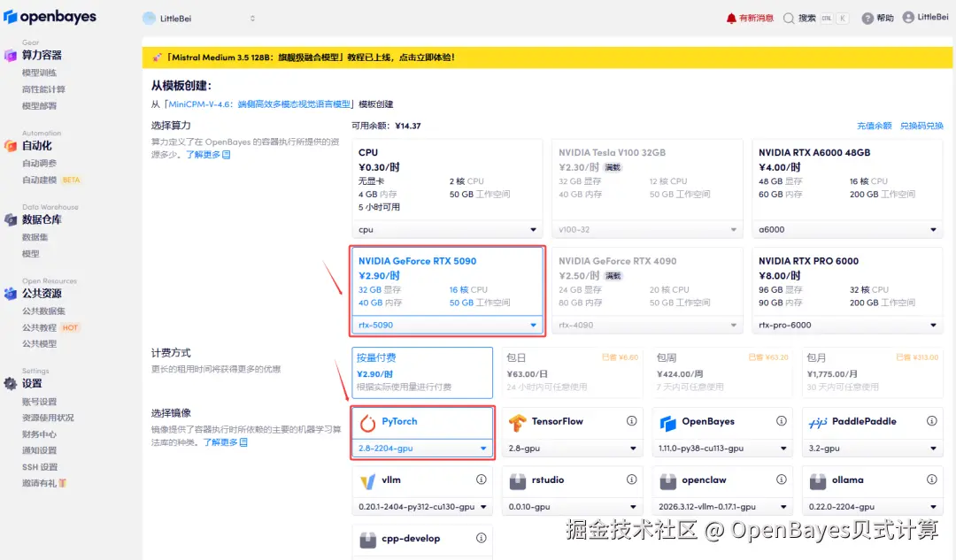Open the PaddlePaddle 3.2-gpu version dropdown

coord(873,448)
